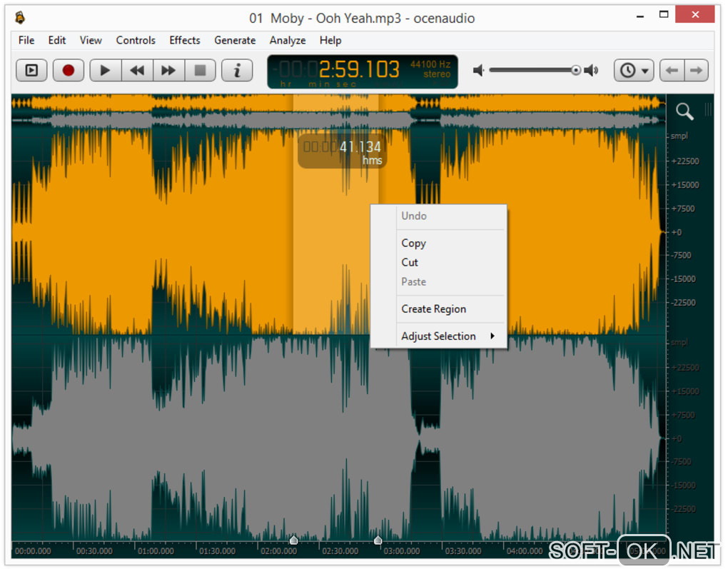Click the 01:00.000 timeline label
This screenshot has width=728, height=569.
click(156, 551)
